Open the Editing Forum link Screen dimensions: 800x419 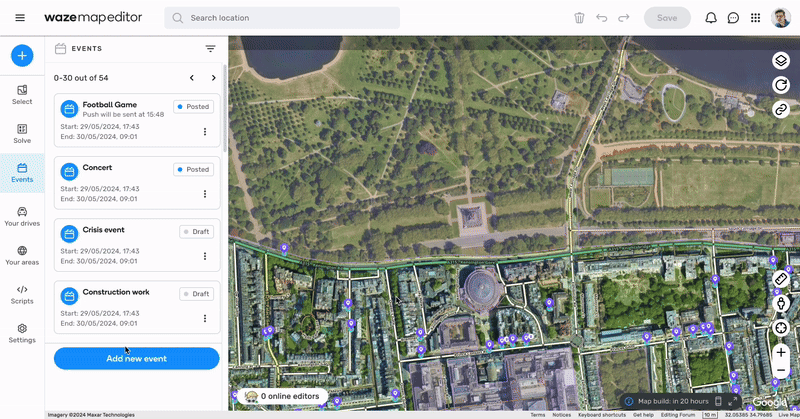pos(678,415)
